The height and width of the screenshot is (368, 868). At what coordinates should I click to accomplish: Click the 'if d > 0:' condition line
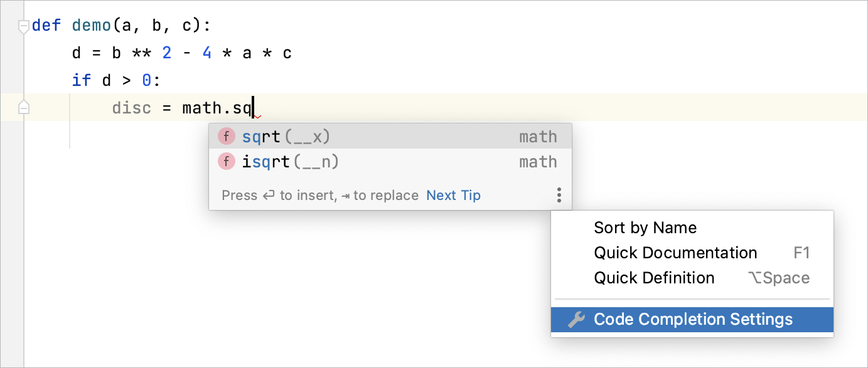point(116,80)
